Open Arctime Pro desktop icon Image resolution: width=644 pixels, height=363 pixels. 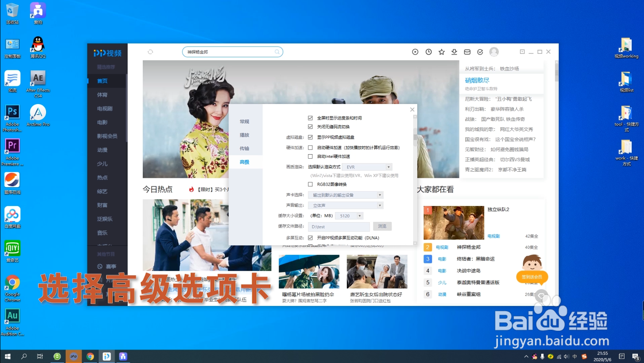point(38,115)
